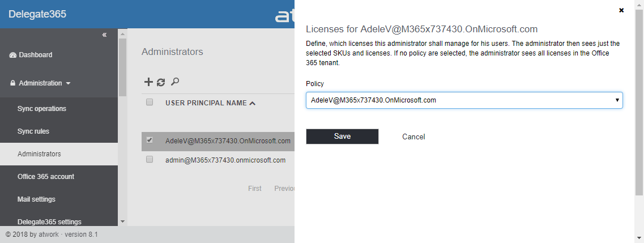Image resolution: width=644 pixels, height=243 pixels.
Task: Click the Administration lock icon
Action: [x=13, y=83]
